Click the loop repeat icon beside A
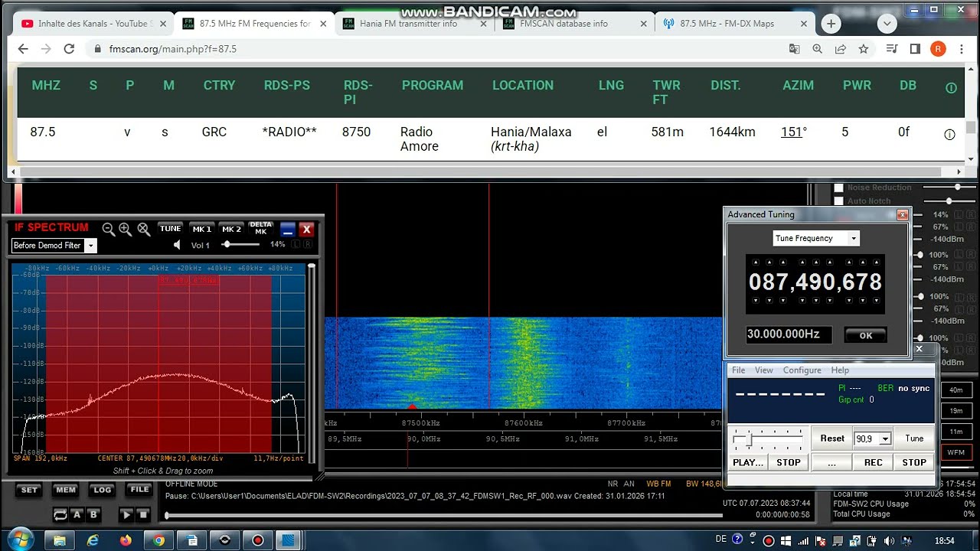Screen dimensions: 980x551 pyautogui.click(x=60, y=514)
